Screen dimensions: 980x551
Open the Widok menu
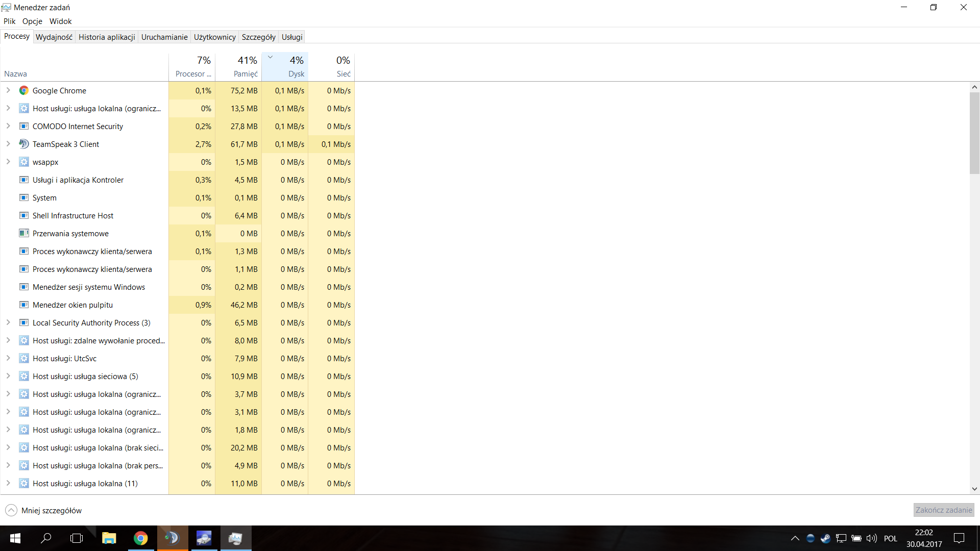point(60,21)
